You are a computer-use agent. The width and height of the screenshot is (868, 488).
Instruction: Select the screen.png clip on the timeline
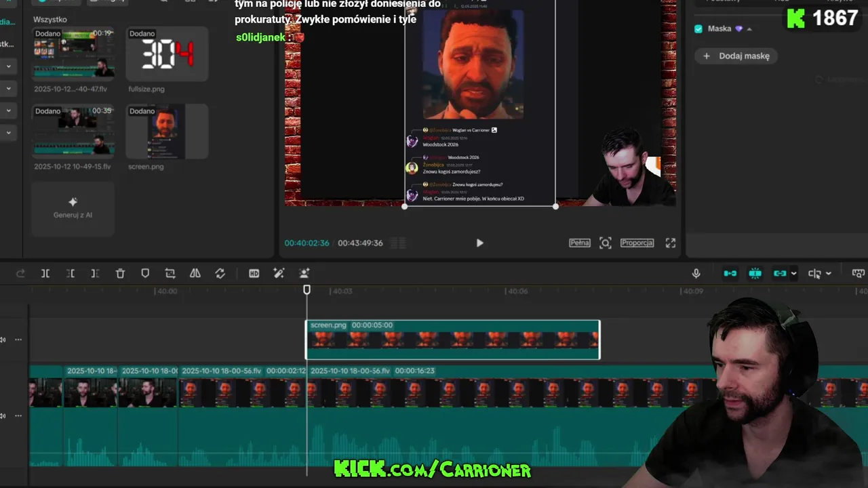452,340
